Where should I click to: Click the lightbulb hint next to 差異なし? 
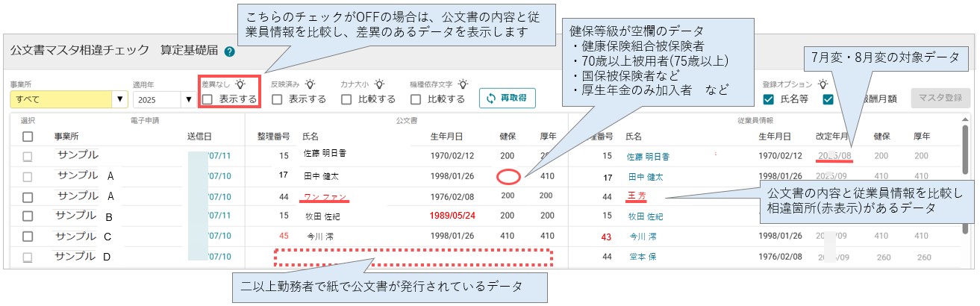click(240, 84)
